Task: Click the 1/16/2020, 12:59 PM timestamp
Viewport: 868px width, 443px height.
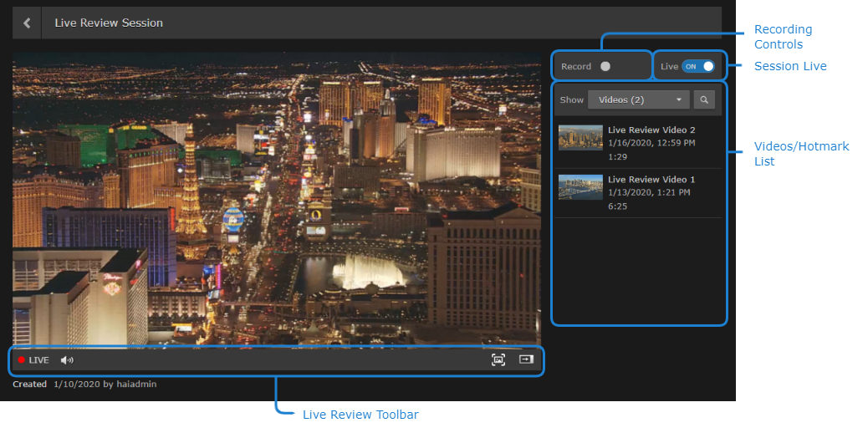Action: coord(651,143)
